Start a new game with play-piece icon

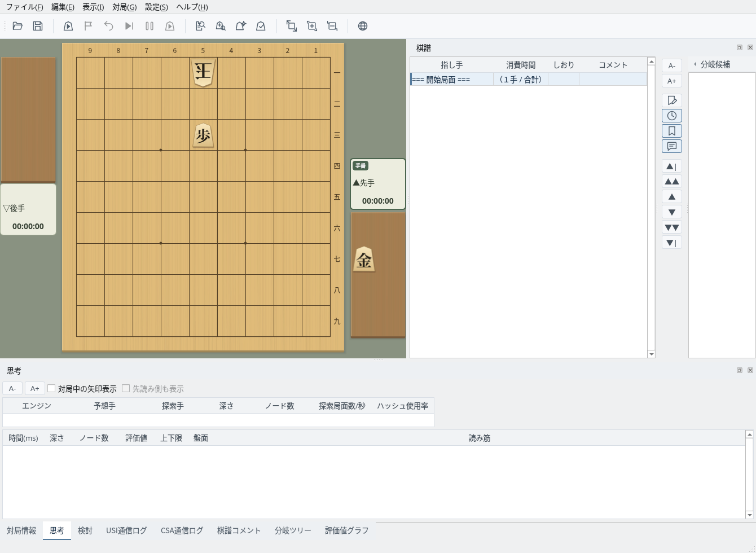(68, 26)
